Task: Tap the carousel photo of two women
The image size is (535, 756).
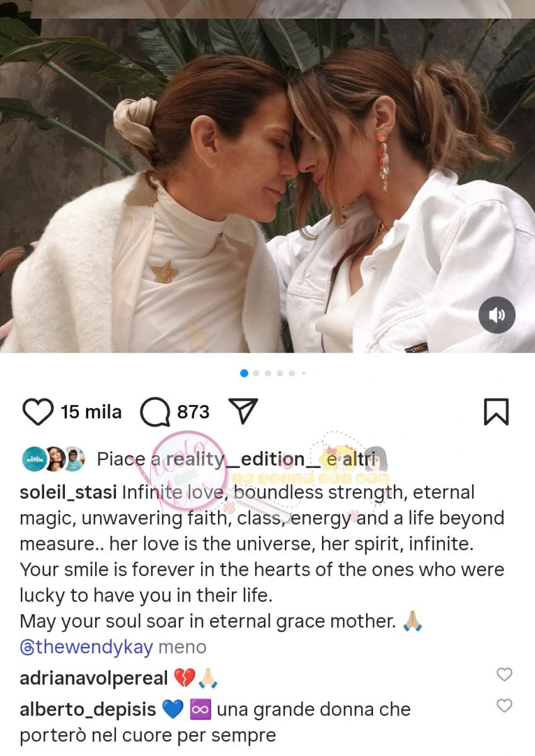Action: point(267,186)
